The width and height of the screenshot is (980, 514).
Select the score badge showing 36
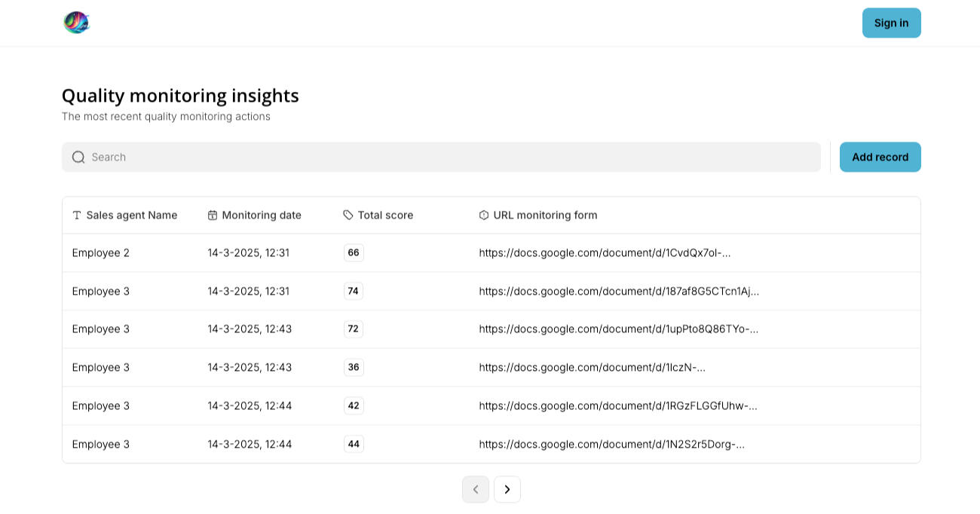(354, 368)
